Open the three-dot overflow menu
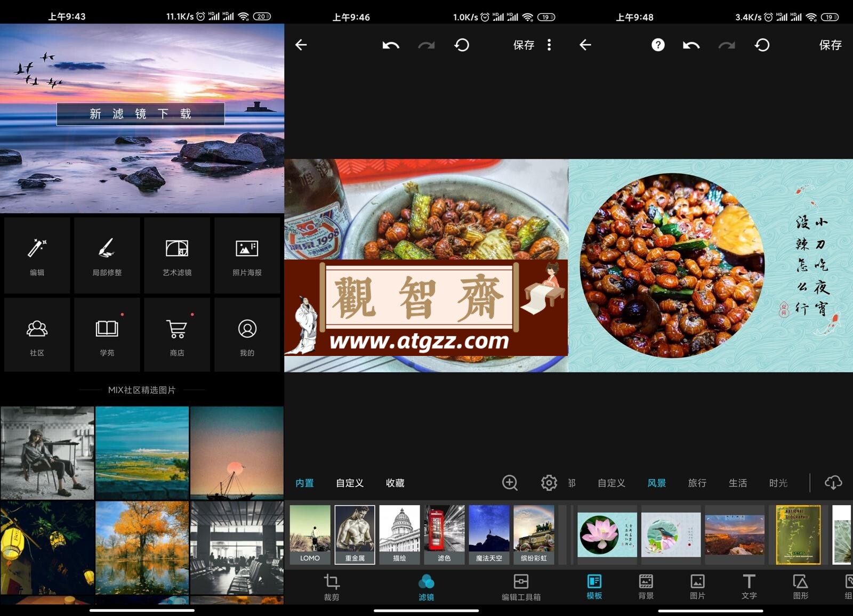The width and height of the screenshot is (853, 616). [549, 45]
